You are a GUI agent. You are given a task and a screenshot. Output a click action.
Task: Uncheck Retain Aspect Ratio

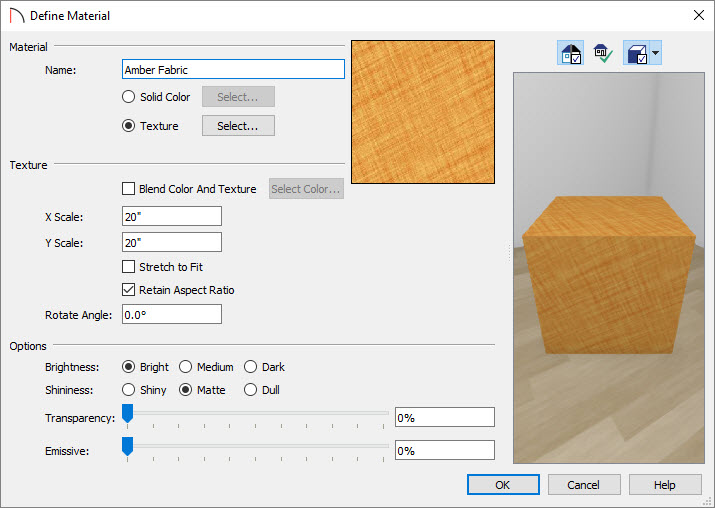click(129, 290)
